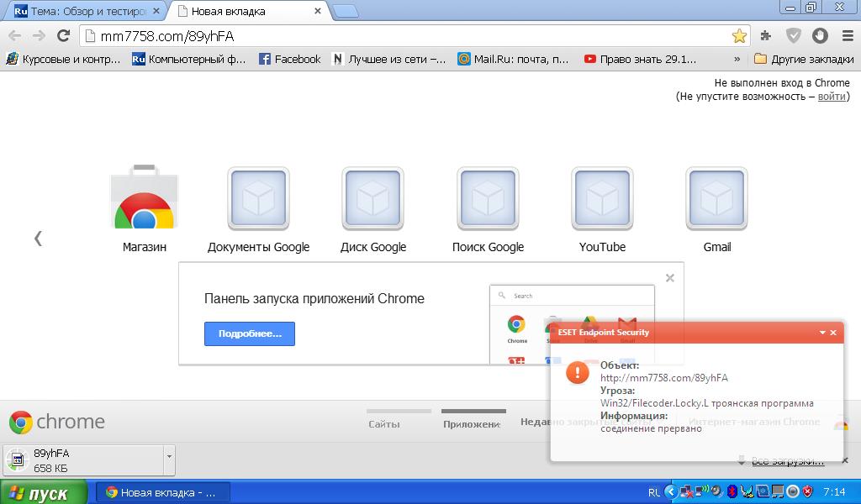Click the round hand-stop extension icon

coord(820,36)
